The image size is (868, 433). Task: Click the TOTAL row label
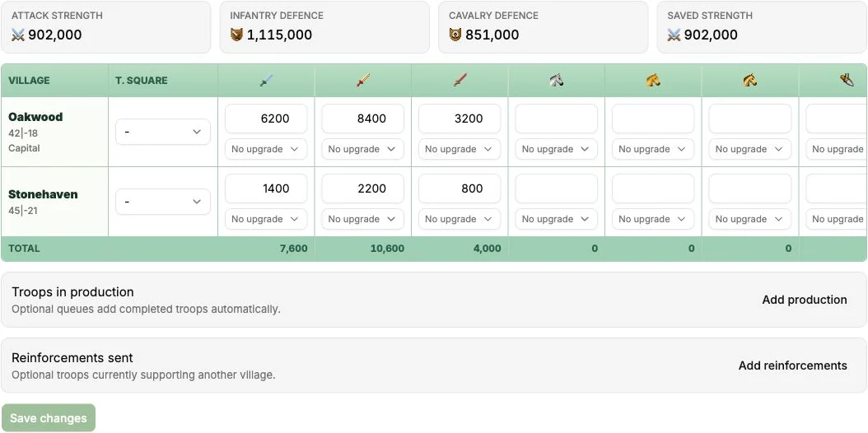(x=24, y=249)
